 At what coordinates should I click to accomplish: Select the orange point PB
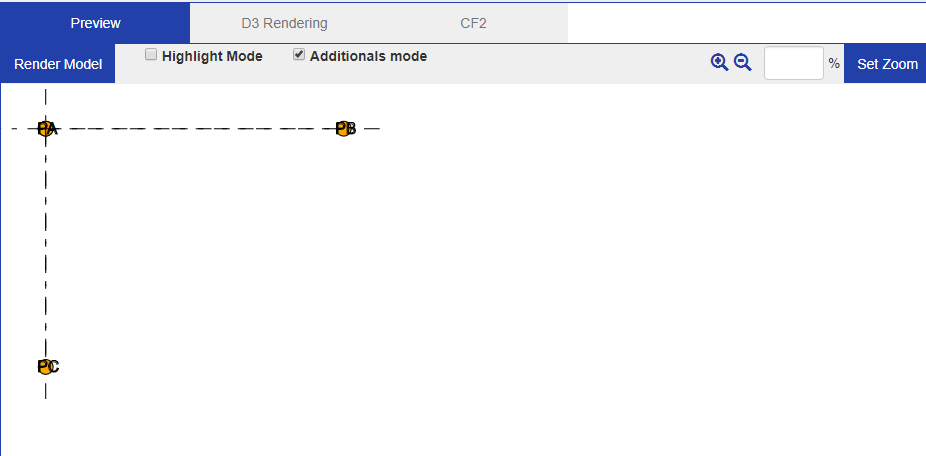[343, 128]
